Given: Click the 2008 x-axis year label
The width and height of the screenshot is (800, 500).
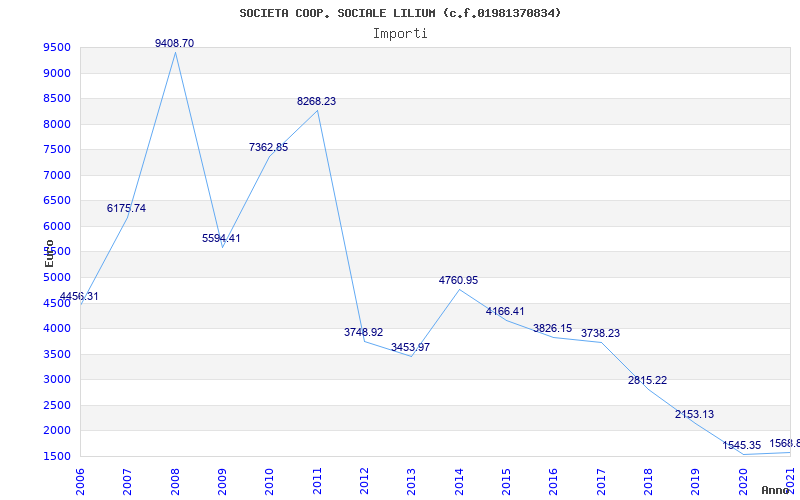Looking at the screenshot, I should point(175,483).
